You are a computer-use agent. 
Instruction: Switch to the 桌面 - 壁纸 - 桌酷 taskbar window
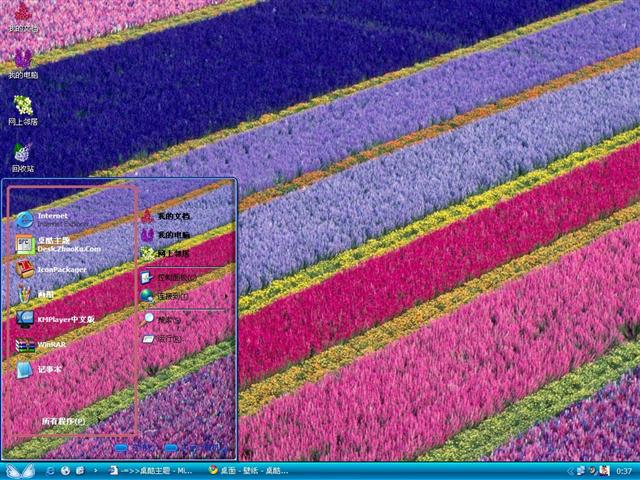tap(248, 471)
